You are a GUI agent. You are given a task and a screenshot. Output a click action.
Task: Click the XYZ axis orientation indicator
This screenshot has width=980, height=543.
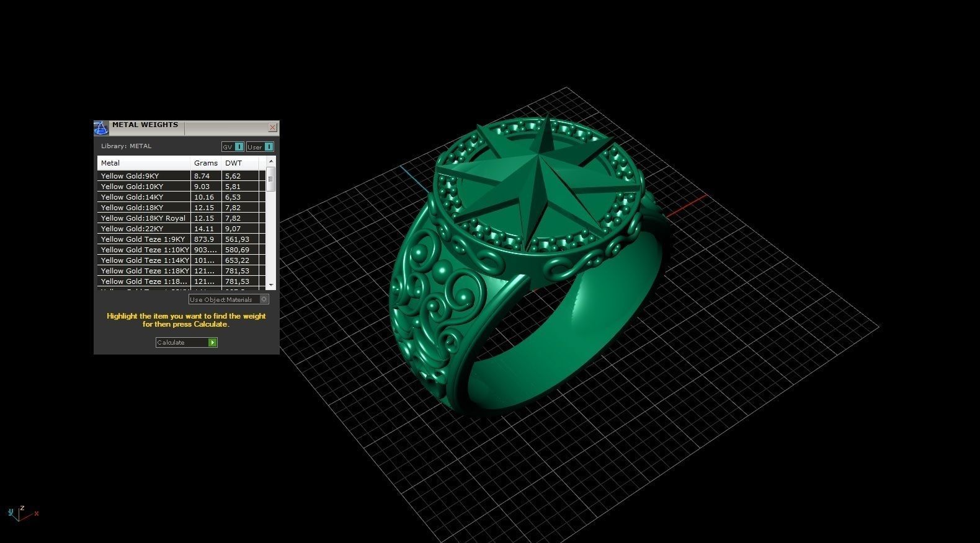click(22, 513)
